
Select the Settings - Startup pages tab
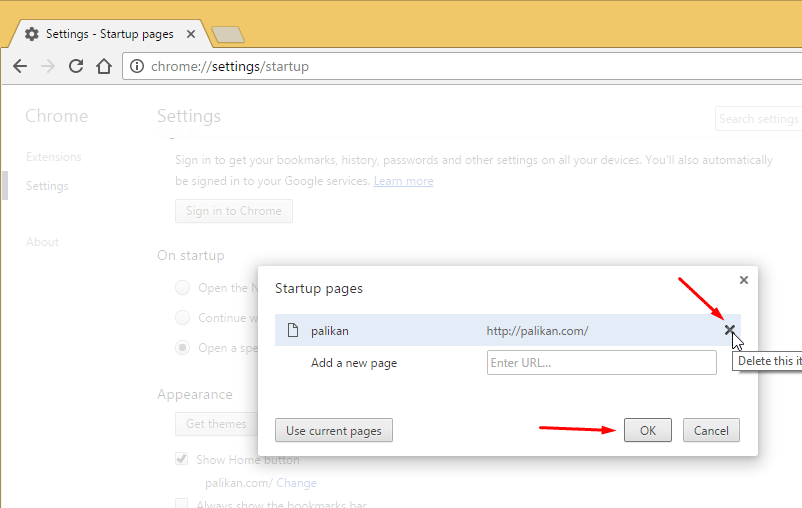coord(109,34)
